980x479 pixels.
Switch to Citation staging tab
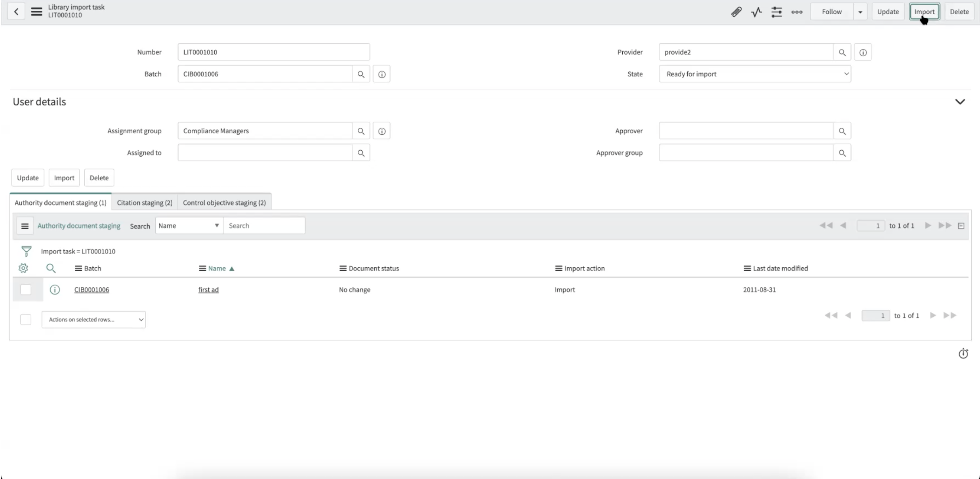[x=145, y=203]
